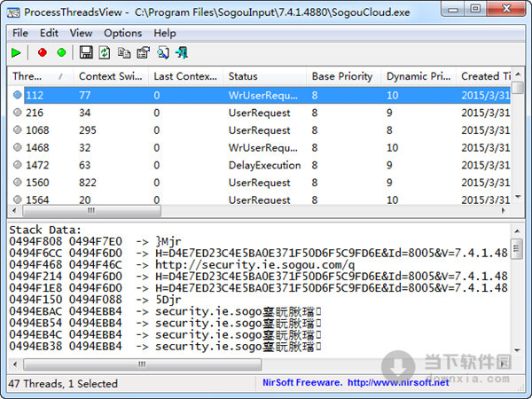Click the thread 1068 row bullet icon

[18, 129]
